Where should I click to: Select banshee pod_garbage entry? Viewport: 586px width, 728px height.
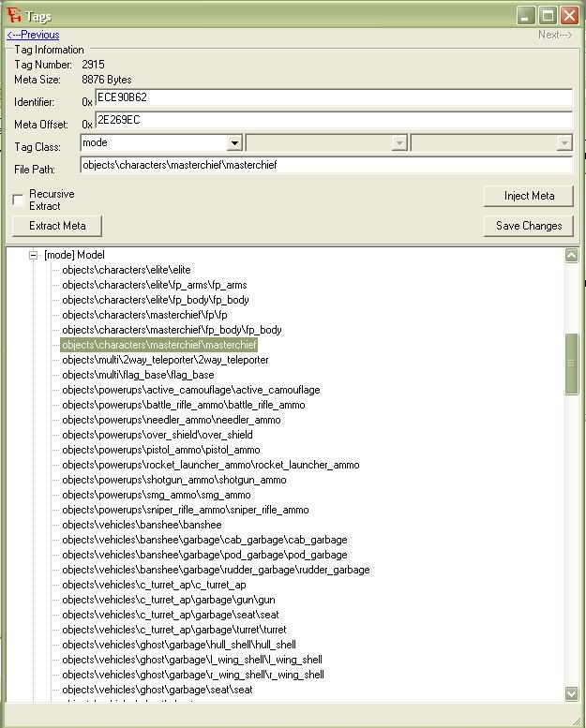(204, 555)
